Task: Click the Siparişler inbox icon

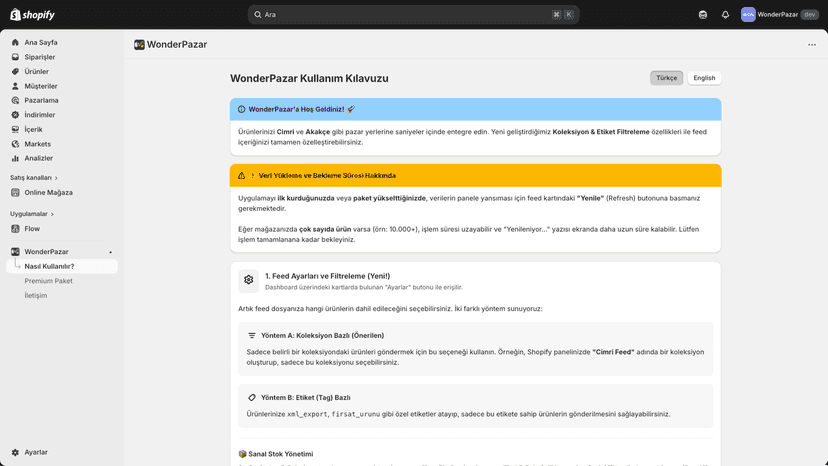Action: [x=15, y=57]
